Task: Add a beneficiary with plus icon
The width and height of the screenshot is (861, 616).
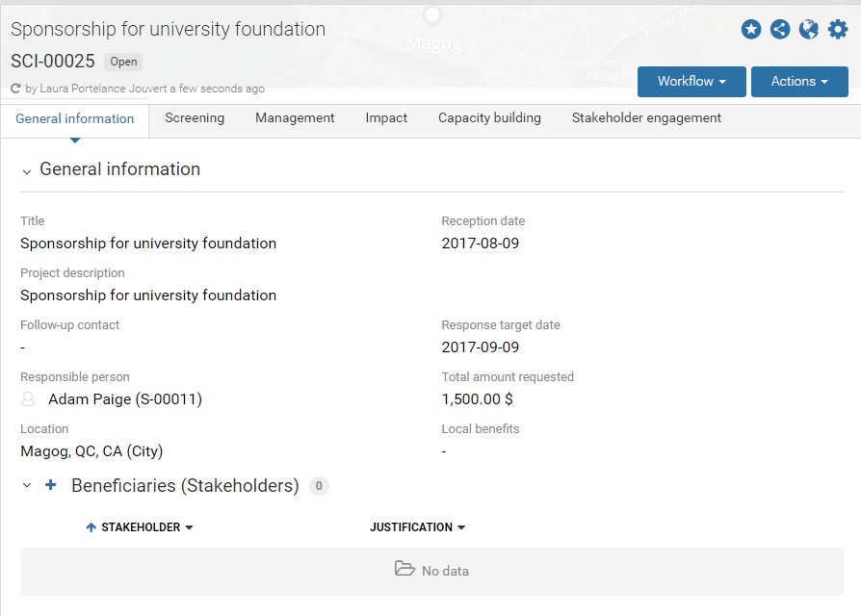Action: point(50,485)
